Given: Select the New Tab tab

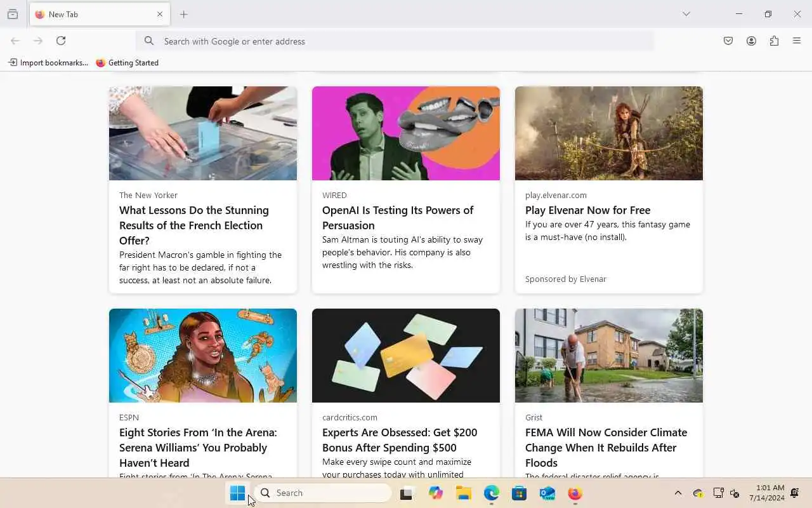Looking at the screenshot, I should 98,14.
